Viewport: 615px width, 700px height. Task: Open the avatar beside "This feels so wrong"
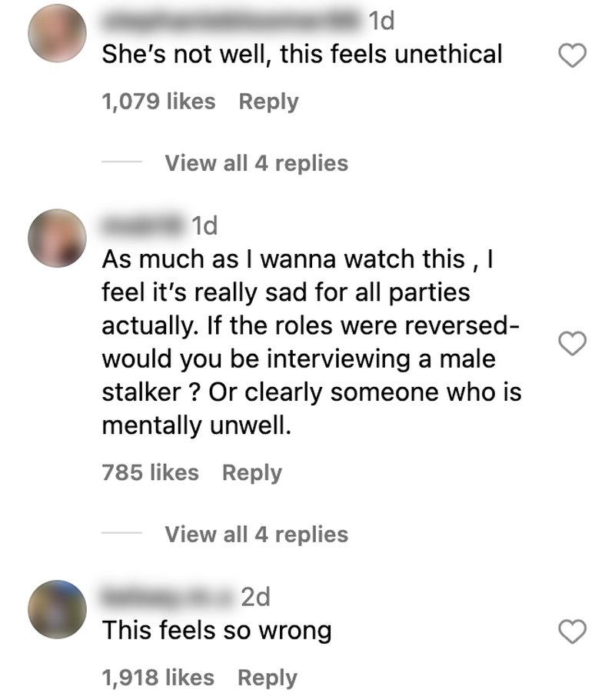click(57, 609)
